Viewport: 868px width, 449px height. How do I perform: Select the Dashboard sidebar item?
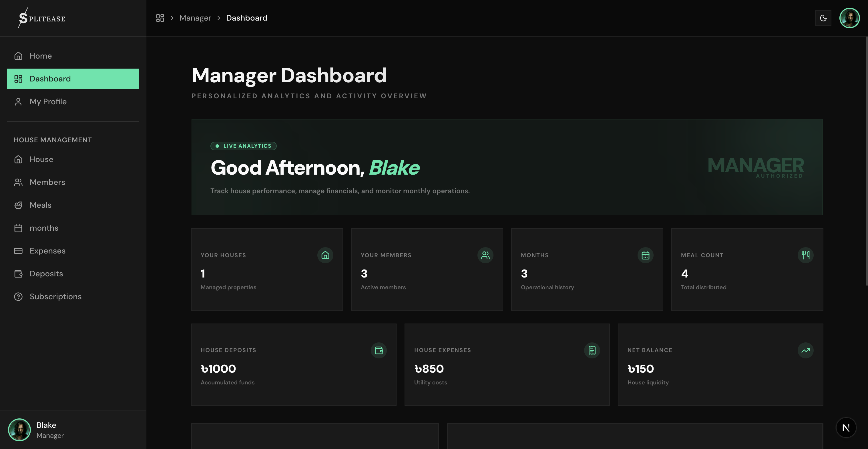50,79
